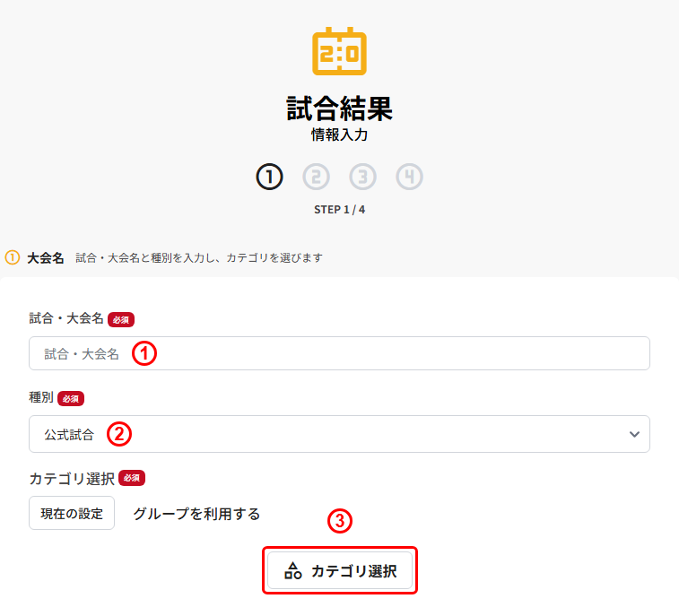
Task: Select the 現在の設定 tab
Action: (72, 513)
